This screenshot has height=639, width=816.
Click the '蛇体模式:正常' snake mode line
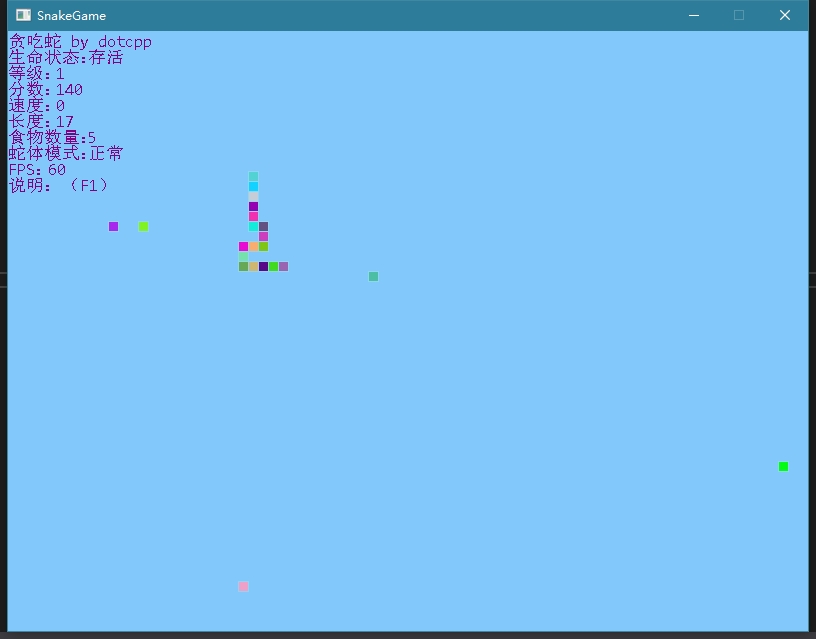coord(66,154)
